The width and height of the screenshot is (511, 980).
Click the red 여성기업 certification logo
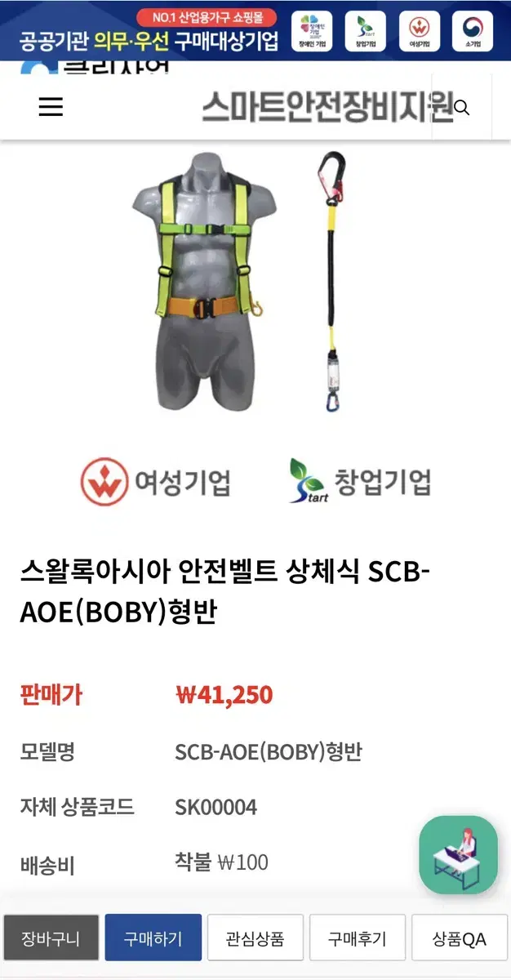point(155,482)
